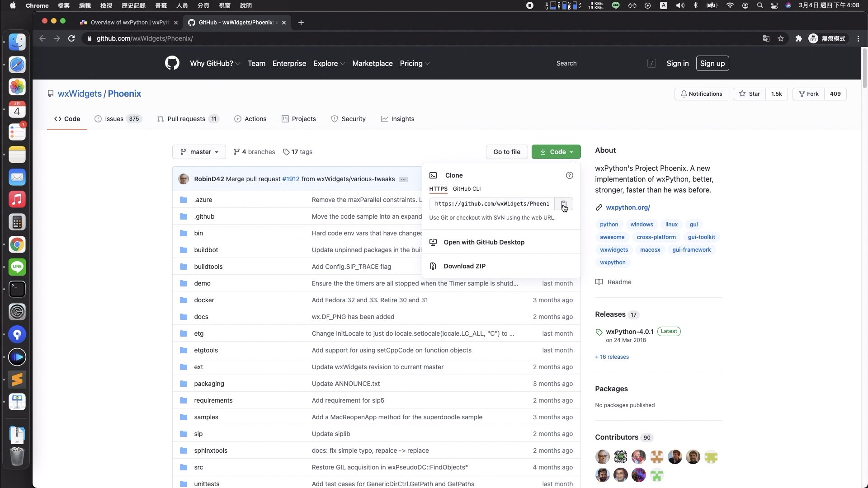Click the Clone help question-mark icon
The height and width of the screenshot is (488, 868).
569,175
